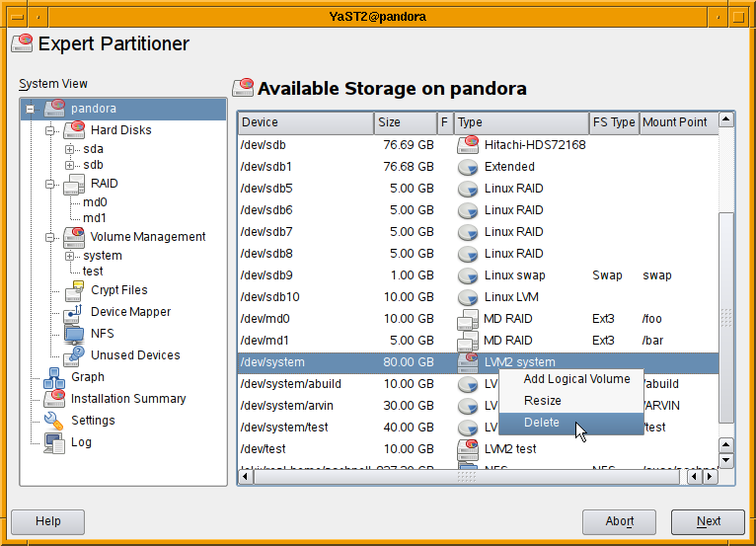Click the pandora disk icon in System View
This screenshot has width=756, height=546.
click(54, 109)
